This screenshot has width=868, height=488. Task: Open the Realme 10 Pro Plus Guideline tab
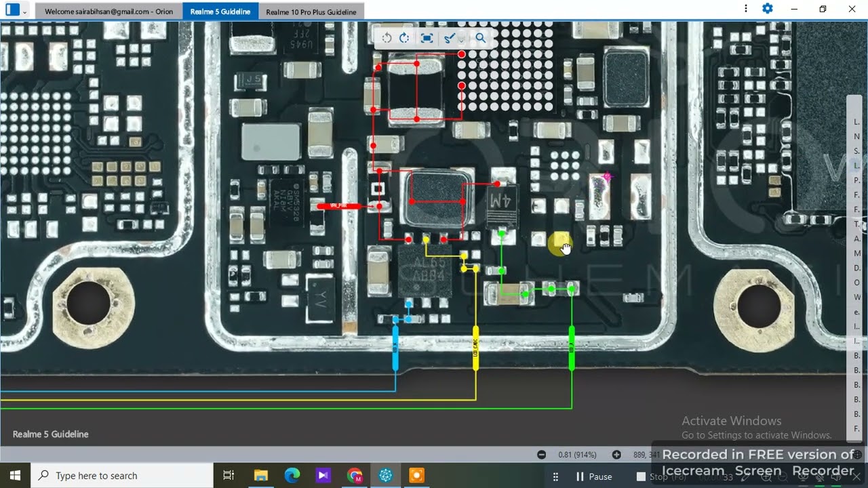pyautogui.click(x=311, y=12)
